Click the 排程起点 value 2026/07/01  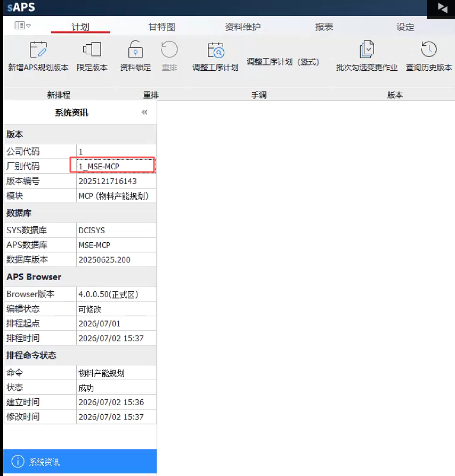116,323
